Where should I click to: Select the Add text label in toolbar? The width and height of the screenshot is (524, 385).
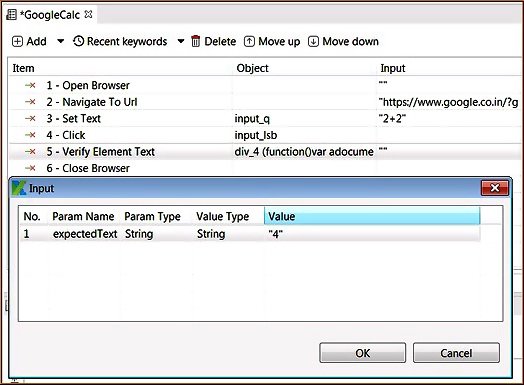(36, 41)
